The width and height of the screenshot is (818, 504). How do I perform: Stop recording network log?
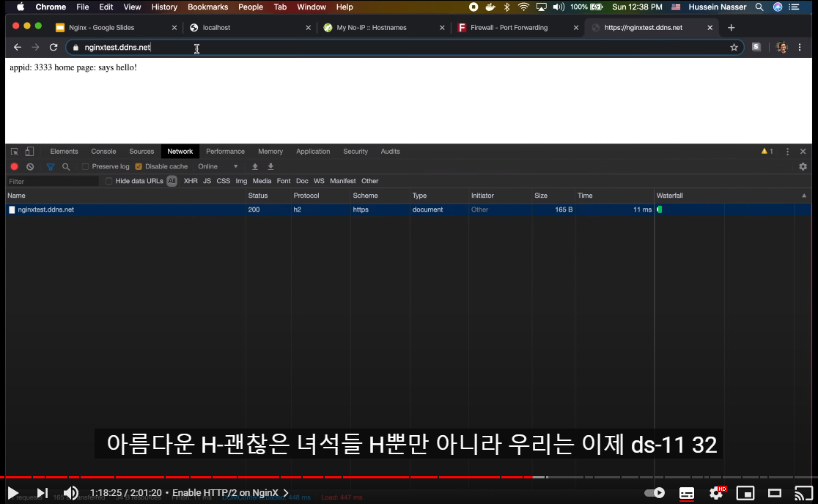[x=14, y=167]
